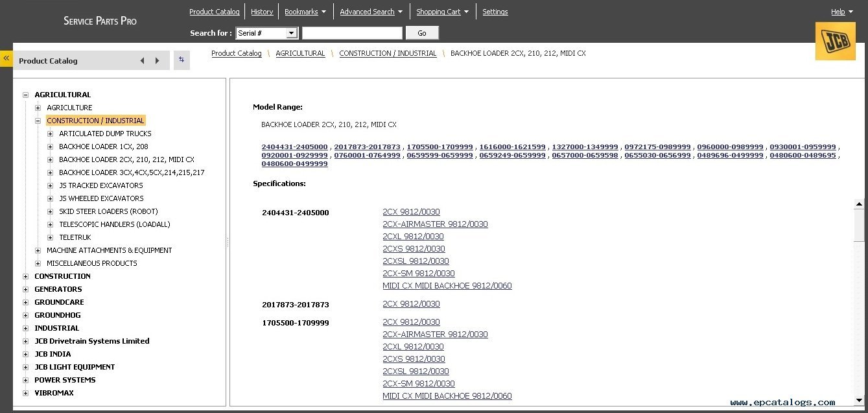Select the CONSTRUCTION root category
Viewport: 868px width, 413px height.
pos(62,276)
